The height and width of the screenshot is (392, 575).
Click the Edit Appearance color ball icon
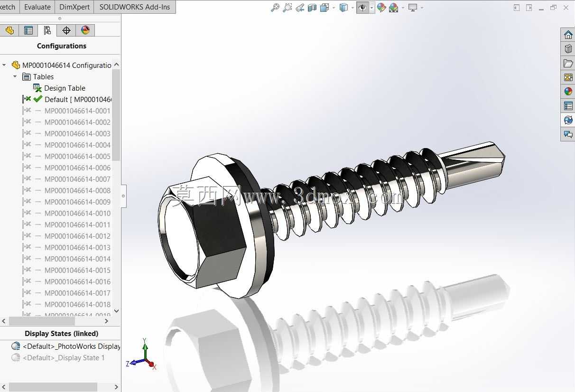point(381,8)
